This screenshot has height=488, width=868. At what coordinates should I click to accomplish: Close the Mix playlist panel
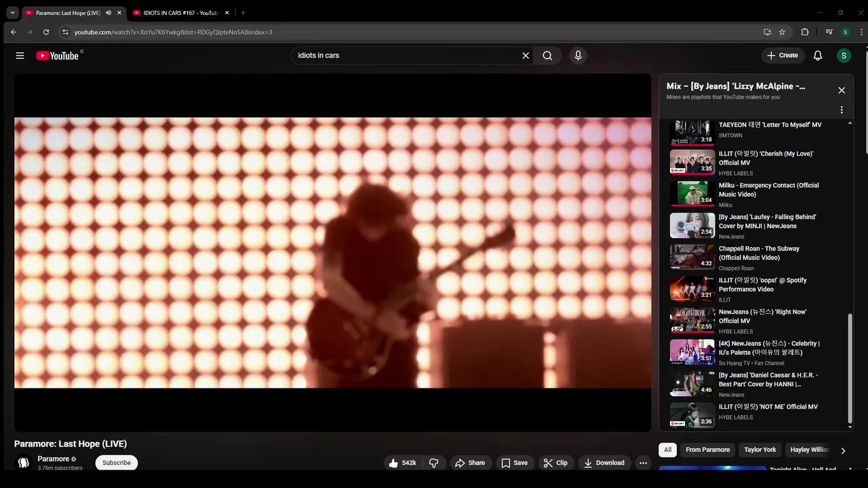(x=842, y=90)
